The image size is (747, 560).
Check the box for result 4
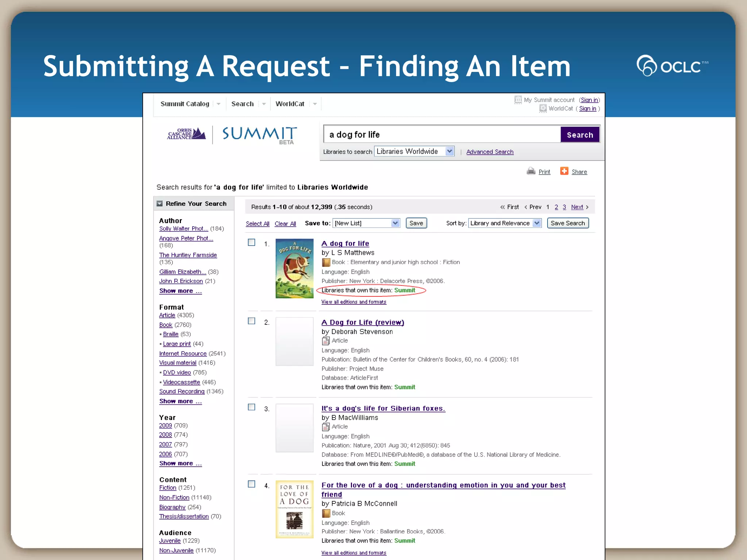252,484
